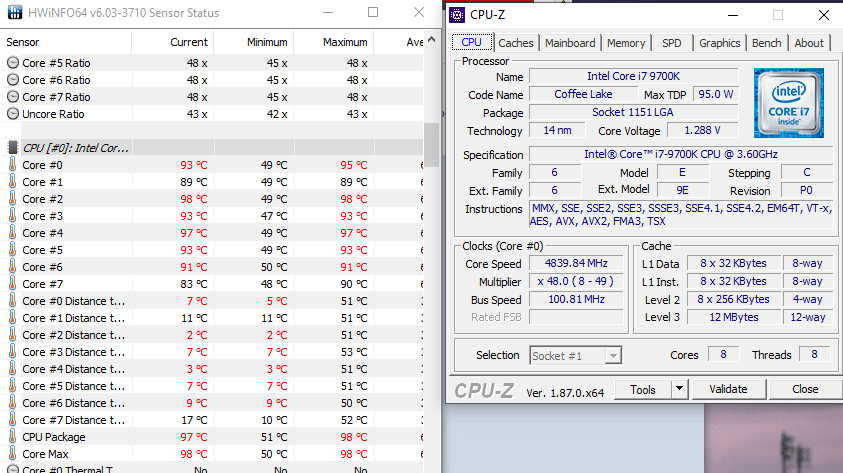The height and width of the screenshot is (473, 843).
Task: Open the Caches tab
Action: [516, 43]
